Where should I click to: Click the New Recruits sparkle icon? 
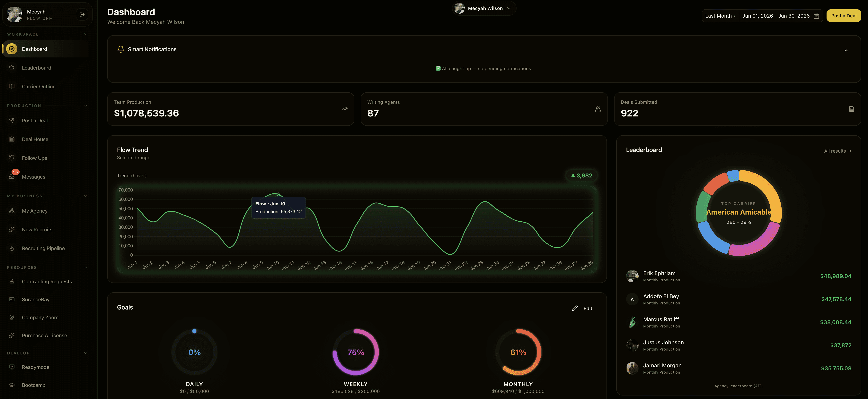pos(12,229)
